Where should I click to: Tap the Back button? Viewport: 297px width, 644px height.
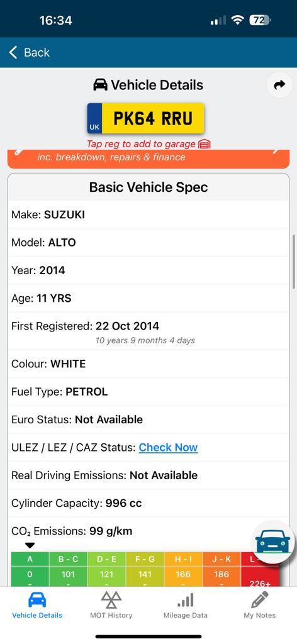29,53
